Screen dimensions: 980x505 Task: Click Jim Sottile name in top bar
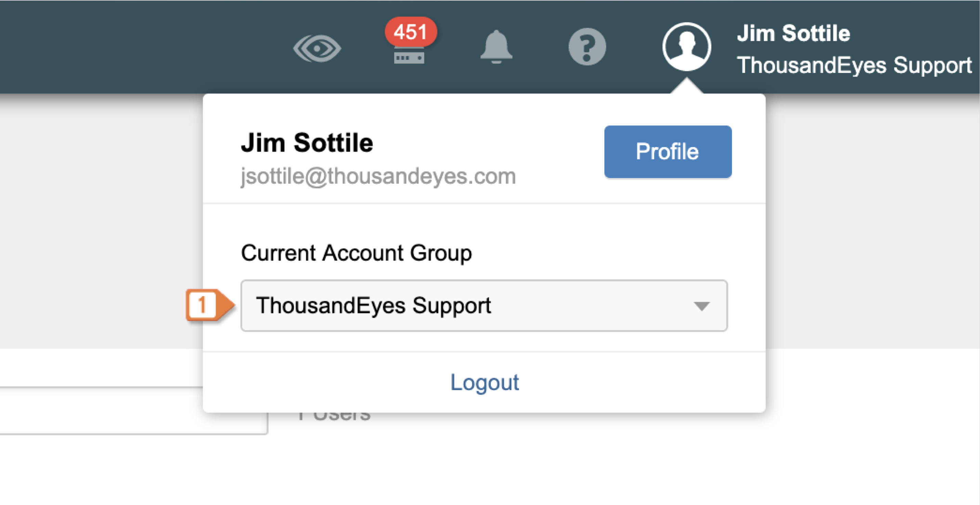(x=793, y=34)
